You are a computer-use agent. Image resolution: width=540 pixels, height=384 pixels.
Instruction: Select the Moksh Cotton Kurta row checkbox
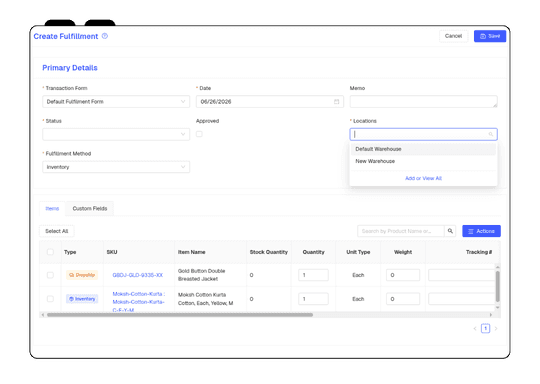click(50, 299)
